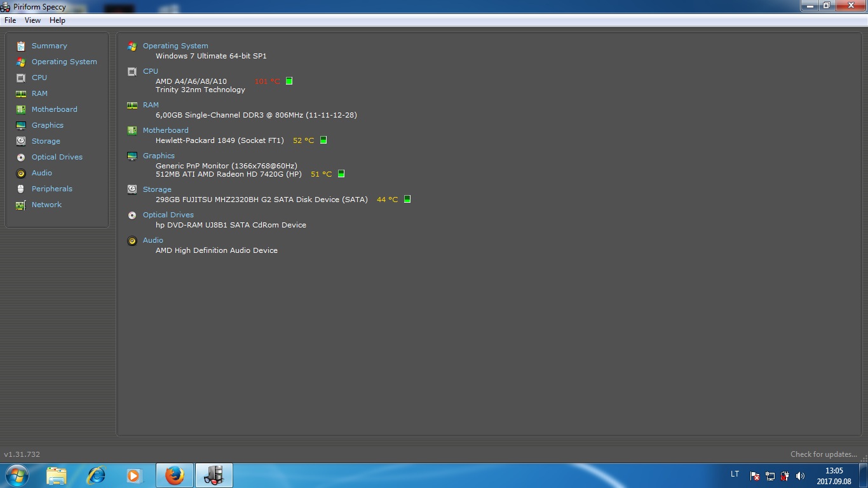The height and width of the screenshot is (488, 868).
Task: Click the green indicator next to storage 44 °C
Action: [x=407, y=199]
